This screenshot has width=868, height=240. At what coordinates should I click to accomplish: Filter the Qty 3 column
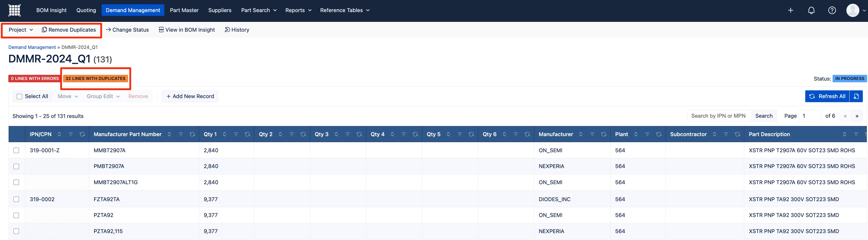pyautogui.click(x=348, y=134)
